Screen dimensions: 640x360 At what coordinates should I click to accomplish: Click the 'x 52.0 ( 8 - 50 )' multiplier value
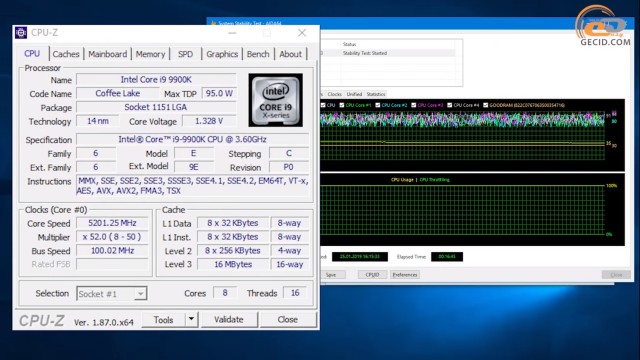coord(112,237)
